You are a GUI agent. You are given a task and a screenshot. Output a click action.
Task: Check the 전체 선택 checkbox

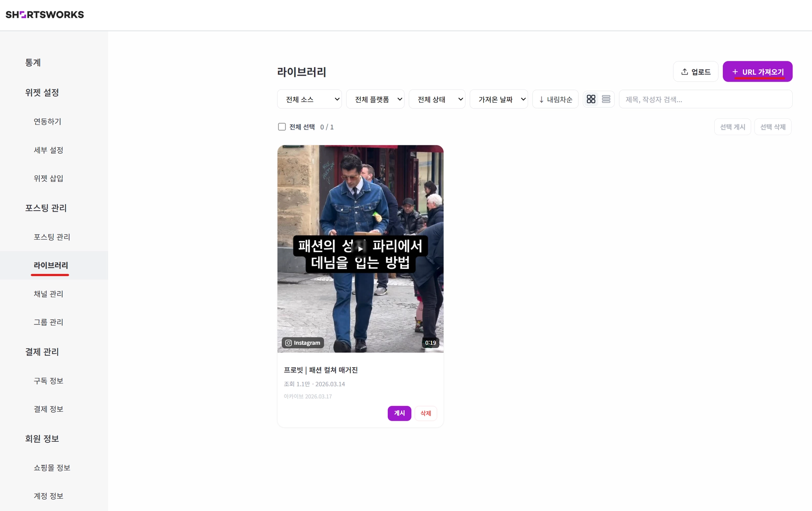click(282, 127)
